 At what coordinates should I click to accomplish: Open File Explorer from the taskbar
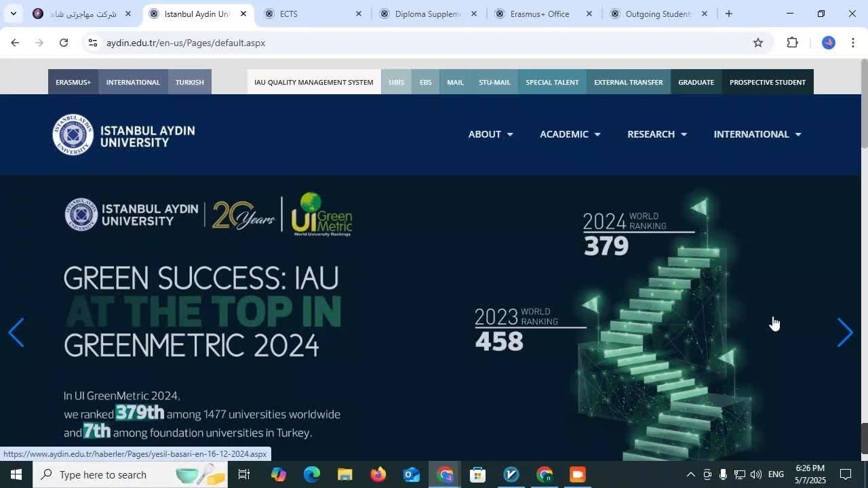click(344, 474)
